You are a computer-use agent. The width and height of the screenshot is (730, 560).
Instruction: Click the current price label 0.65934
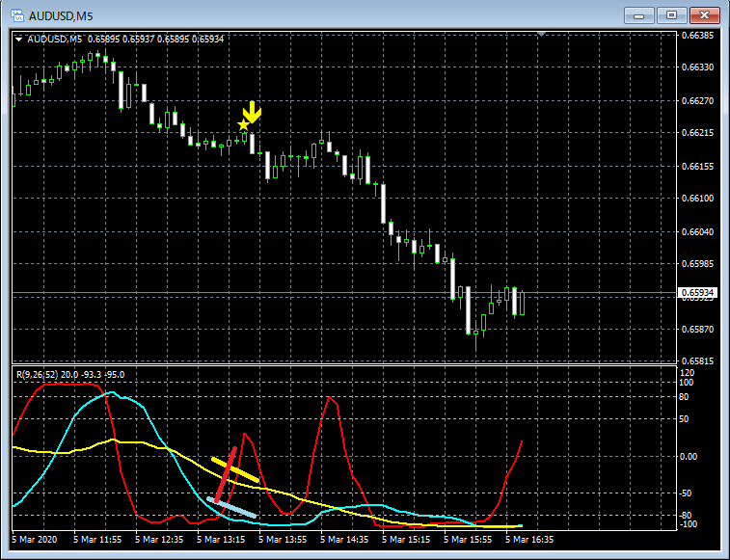pos(697,292)
